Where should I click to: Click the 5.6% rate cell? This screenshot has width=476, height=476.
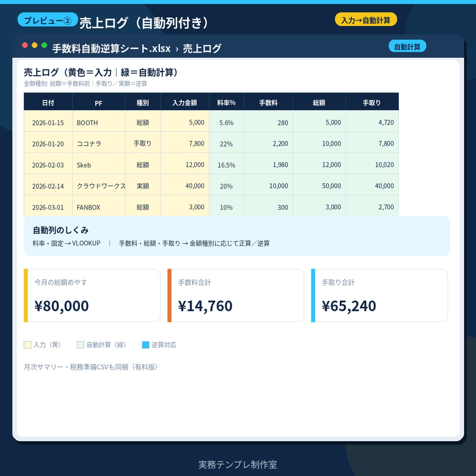click(226, 121)
